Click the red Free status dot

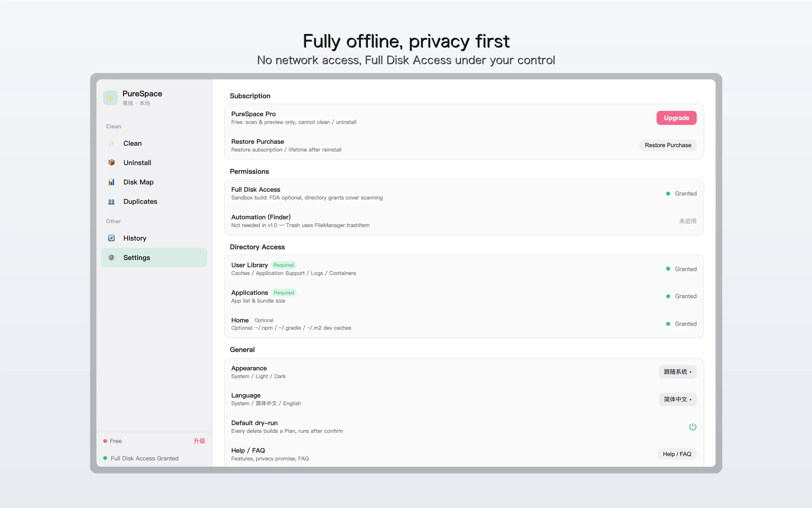pos(105,441)
